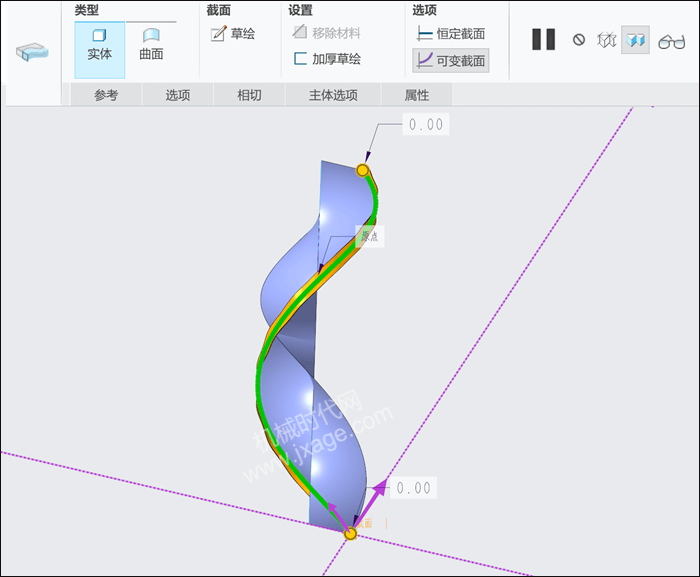Click the glasses verify preview icon

point(671,42)
